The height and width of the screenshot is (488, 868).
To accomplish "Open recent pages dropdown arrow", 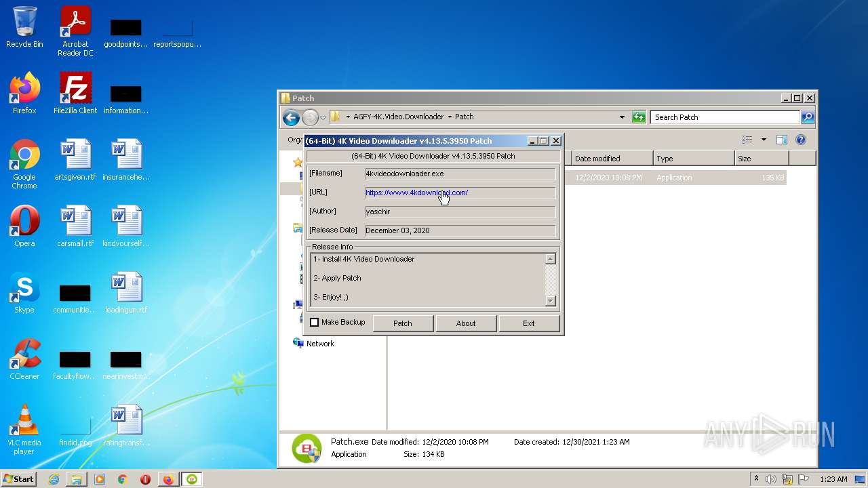I will click(323, 117).
